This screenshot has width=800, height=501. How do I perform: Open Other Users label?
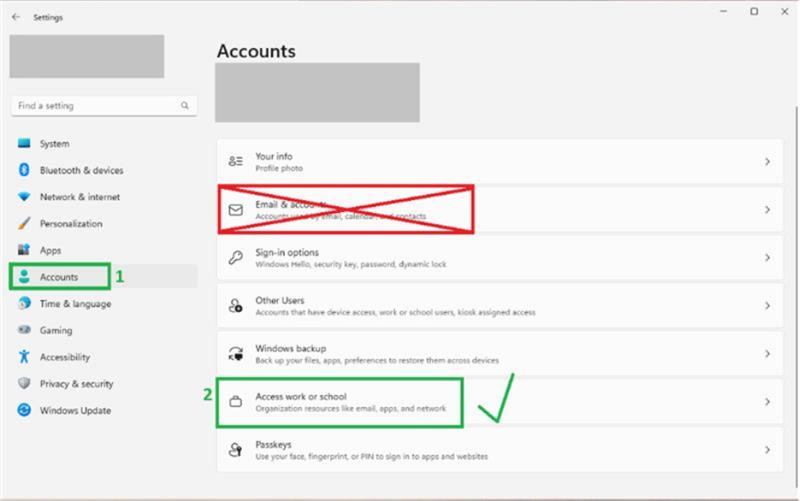[280, 300]
